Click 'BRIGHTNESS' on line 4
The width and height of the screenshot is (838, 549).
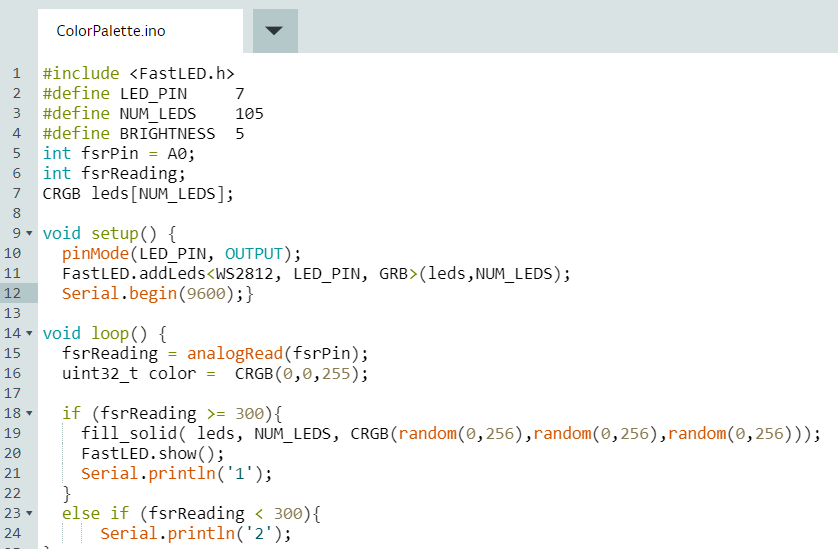(167, 134)
